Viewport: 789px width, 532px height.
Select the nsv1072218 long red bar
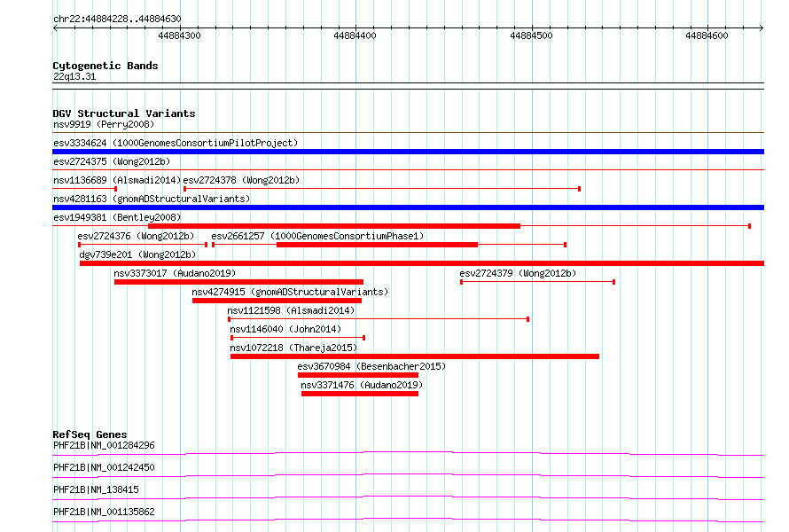415,356
